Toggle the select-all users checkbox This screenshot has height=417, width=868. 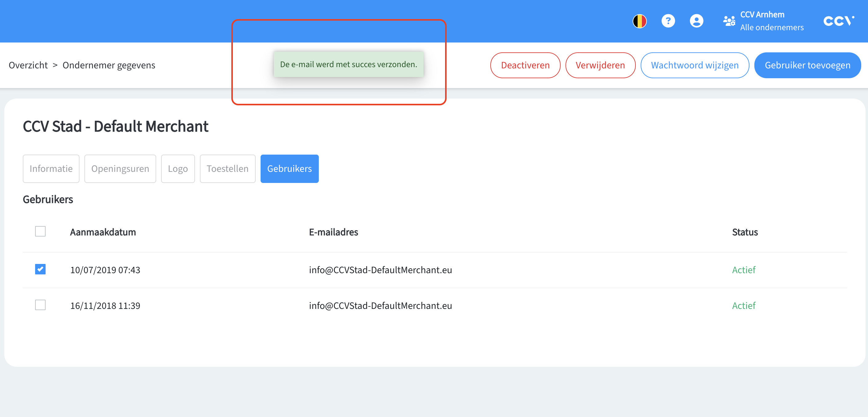pos(40,231)
